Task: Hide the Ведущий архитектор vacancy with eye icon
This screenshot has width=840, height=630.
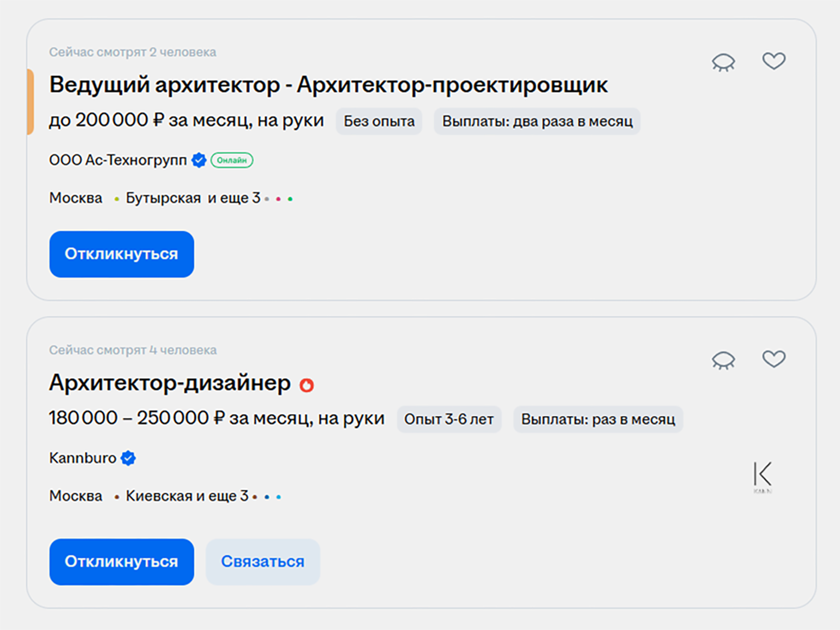Action: [723, 62]
